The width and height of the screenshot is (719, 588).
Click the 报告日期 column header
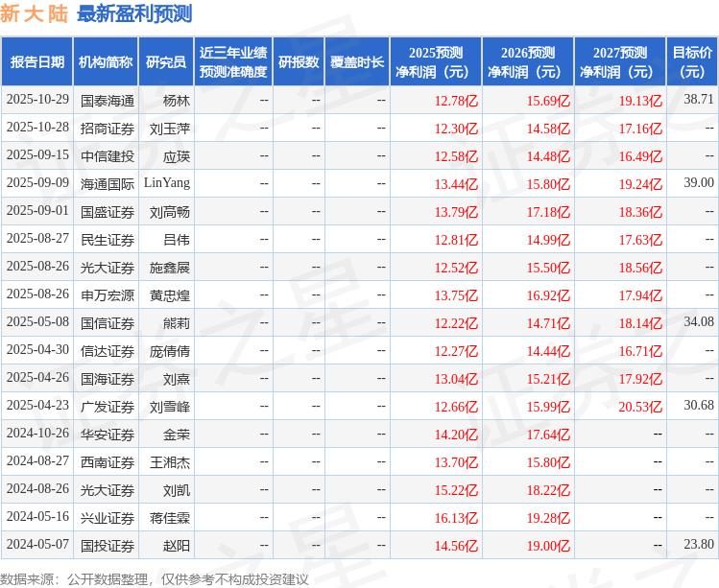click(37, 62)
